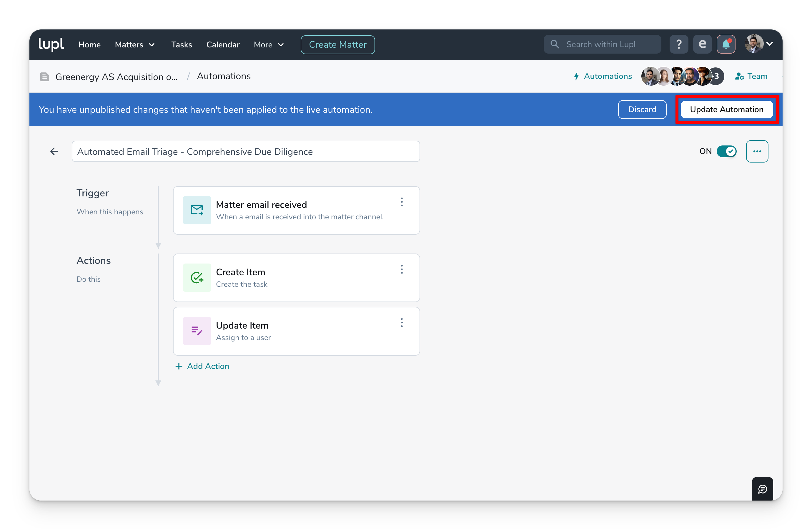Image resolution: width=812 pixels, height=530 pixels.
Task: Toggle the automation ON switch off
Action: pos(726,151)
